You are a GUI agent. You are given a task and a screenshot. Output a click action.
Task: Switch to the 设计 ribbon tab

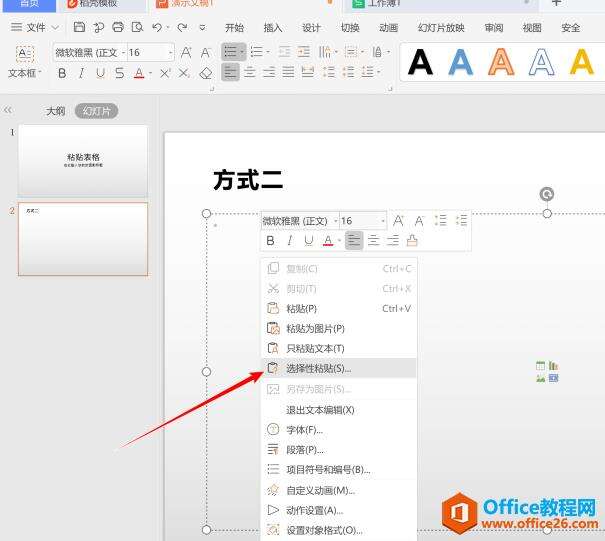311,27
